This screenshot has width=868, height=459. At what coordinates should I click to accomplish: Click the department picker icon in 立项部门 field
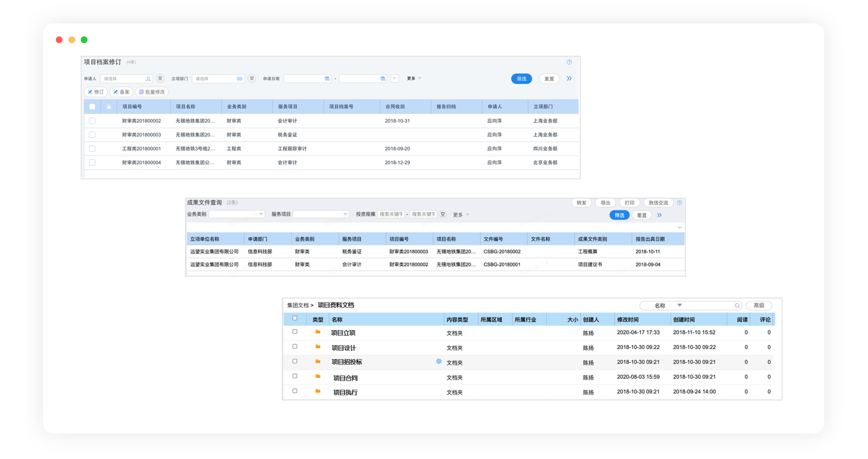coord(240,79)
